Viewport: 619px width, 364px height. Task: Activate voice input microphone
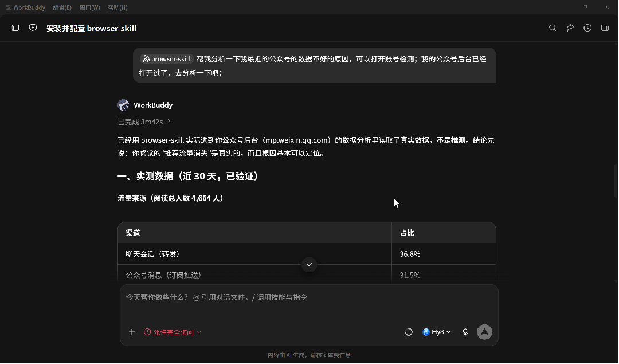[465, 332]
